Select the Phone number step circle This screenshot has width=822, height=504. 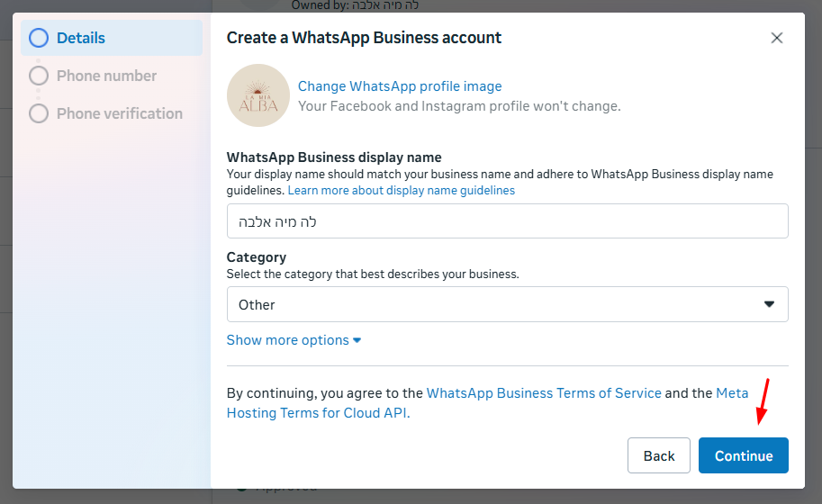38,76
